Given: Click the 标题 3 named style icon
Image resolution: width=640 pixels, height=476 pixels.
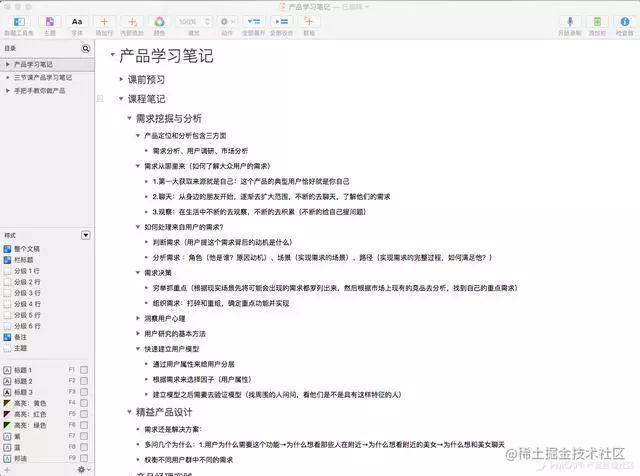Looking at the screenshot, I should coord(7,392).
